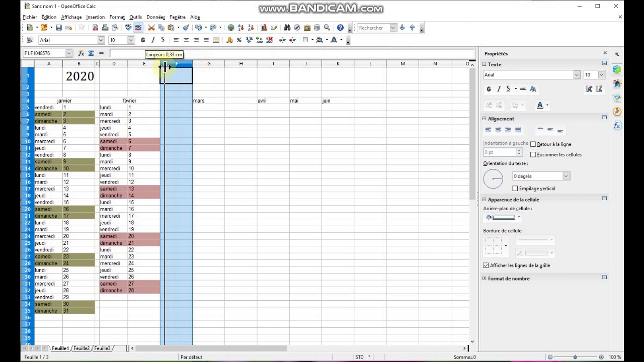
Task: Click the Sort Descending icon
Action: (251, 28)
